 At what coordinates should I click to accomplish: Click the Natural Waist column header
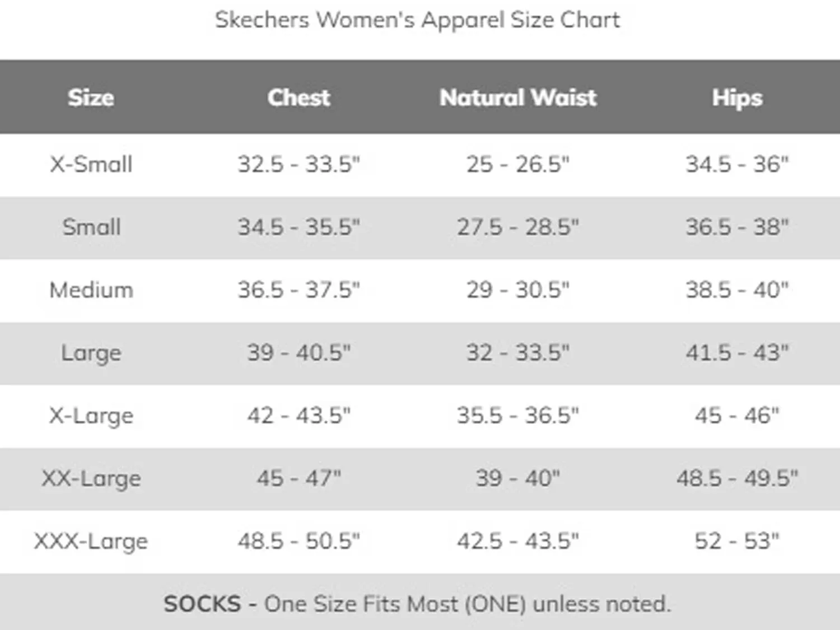coord(518,97)
